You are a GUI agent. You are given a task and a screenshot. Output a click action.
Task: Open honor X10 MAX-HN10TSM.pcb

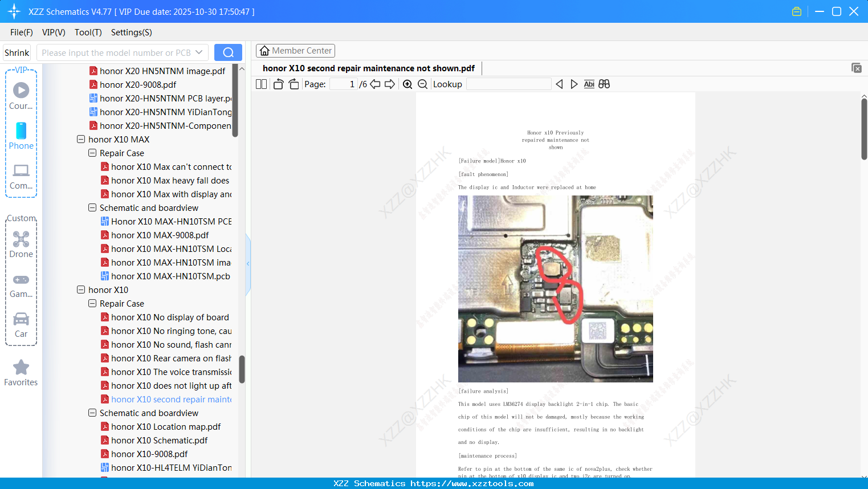coord(165,276)
